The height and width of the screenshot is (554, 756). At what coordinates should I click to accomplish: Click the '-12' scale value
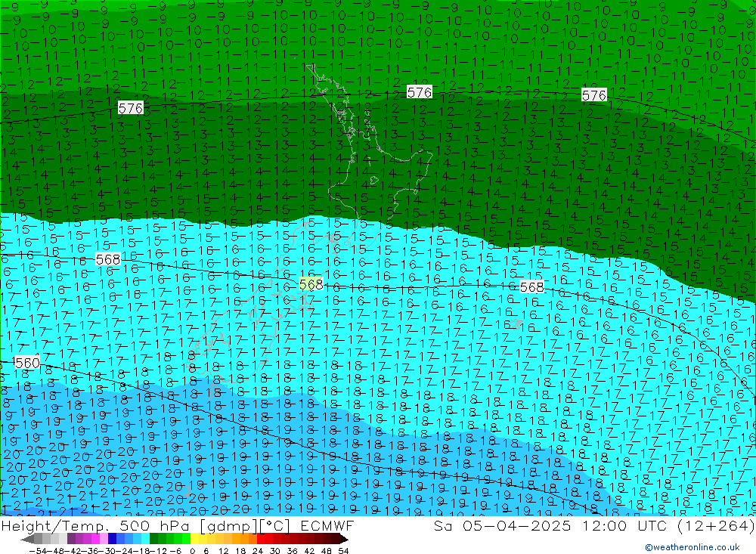point(158,551)
